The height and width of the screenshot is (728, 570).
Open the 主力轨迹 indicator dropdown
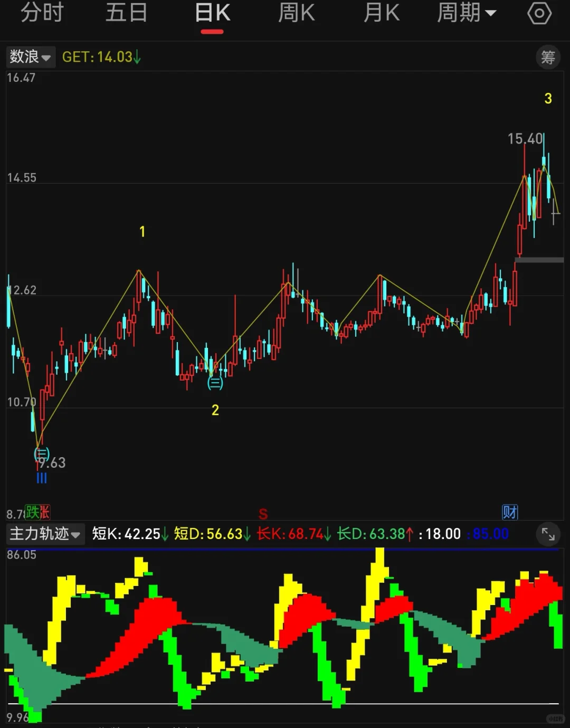(x=45, y=534)
